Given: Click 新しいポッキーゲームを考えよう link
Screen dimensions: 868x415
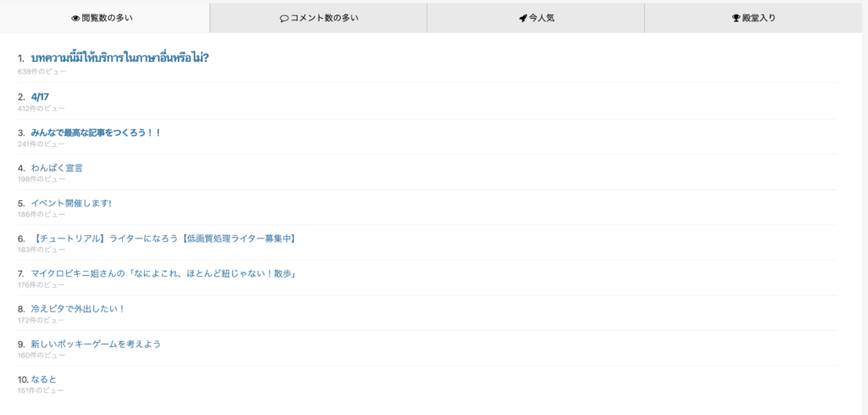Looking at the screenshot, I should pyautogui.click(x=96, y=344).
